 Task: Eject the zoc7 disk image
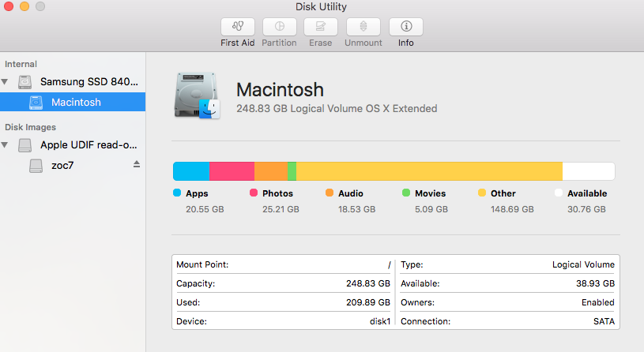click(137, 164)
